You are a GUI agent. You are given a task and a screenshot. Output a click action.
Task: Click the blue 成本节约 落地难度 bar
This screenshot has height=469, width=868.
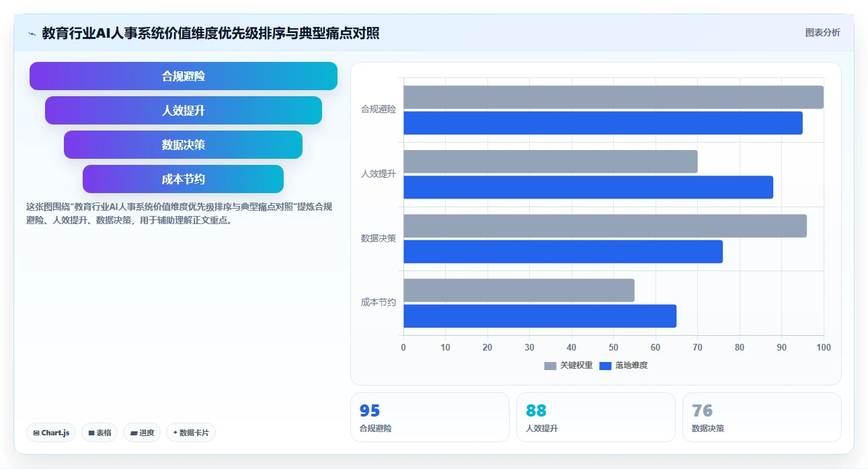(x=540, y=316)
